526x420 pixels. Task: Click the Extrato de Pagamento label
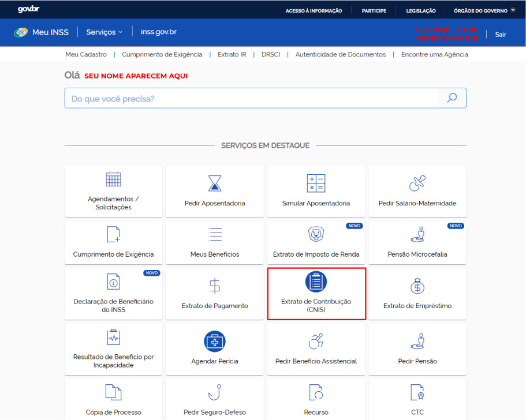(x=215, y=306)
